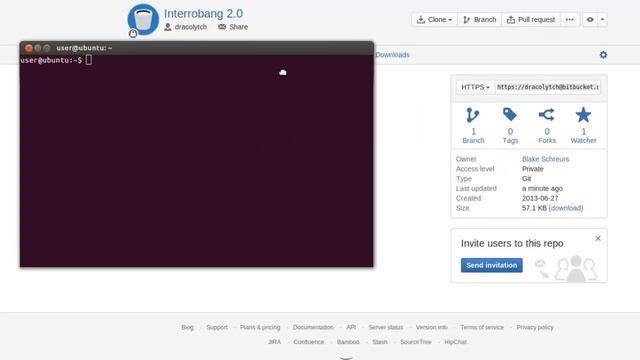Click the Tags label icon
The height and width of the screenshot is (360, 640).
pyautogui.click(x=510, y=115)
